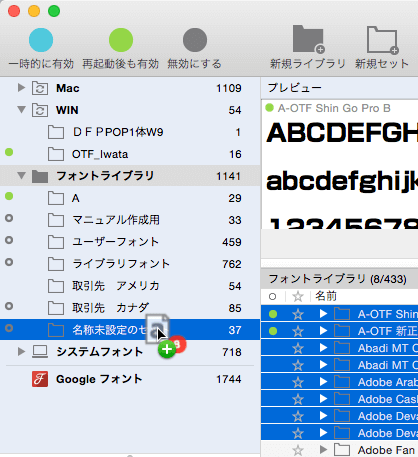Viewport: 418px width, 457px height.
Task: Collapse the フォントライブラリ tree
Action: (x=22, y=175)
